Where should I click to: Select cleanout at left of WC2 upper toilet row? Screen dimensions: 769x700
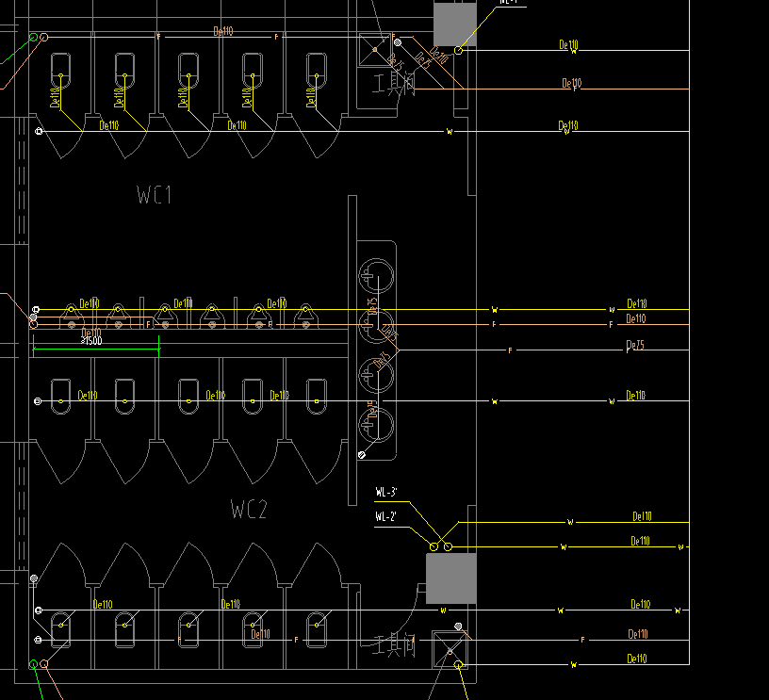click(38, 401)
